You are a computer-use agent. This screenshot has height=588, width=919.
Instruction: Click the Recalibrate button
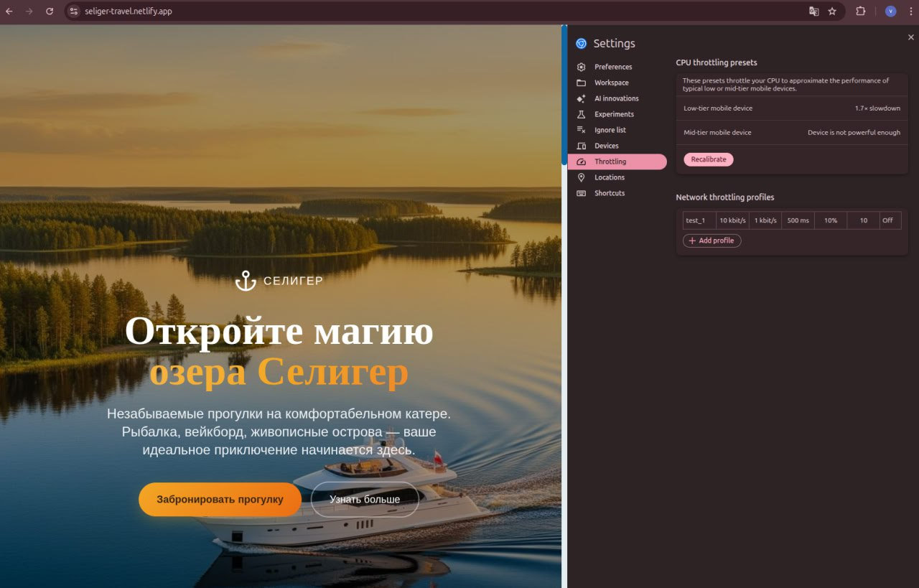[708, 159]
